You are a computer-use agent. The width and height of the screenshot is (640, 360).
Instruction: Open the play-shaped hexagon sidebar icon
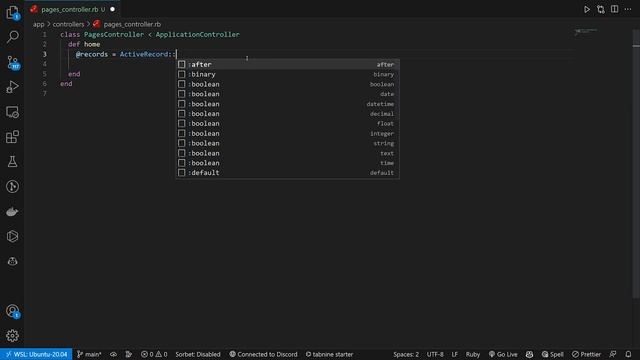point(12,236)
